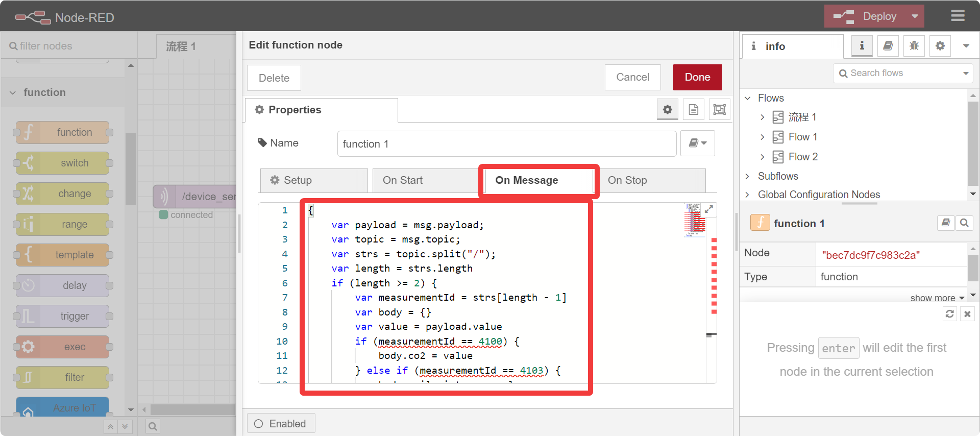Click the Done button
The width and height of the screenshot is (980, 436).
pos(697,77)
